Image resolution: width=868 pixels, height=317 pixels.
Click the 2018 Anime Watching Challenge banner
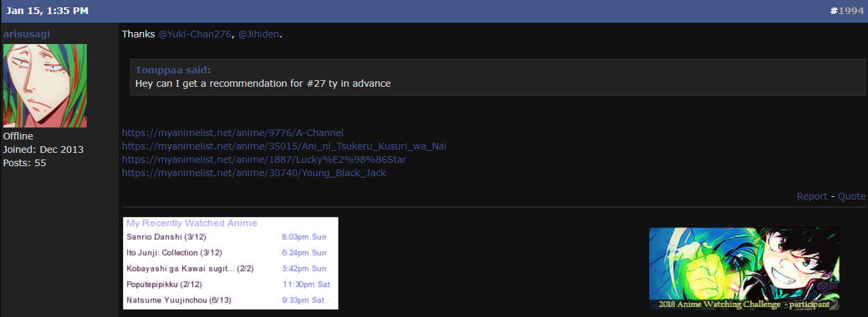pyautogui.click(x=744, y=268)
